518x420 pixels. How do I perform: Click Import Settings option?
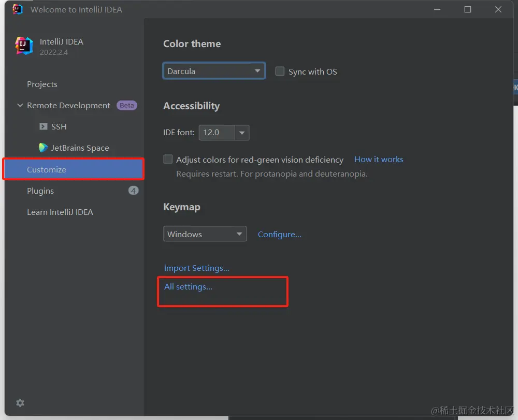[196, 268]
